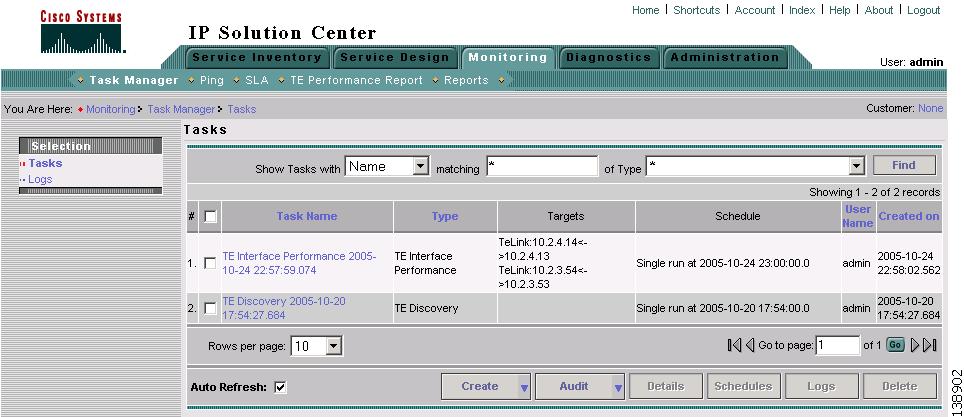Open the Ping submenu item
964x417 pixels.
211,80
